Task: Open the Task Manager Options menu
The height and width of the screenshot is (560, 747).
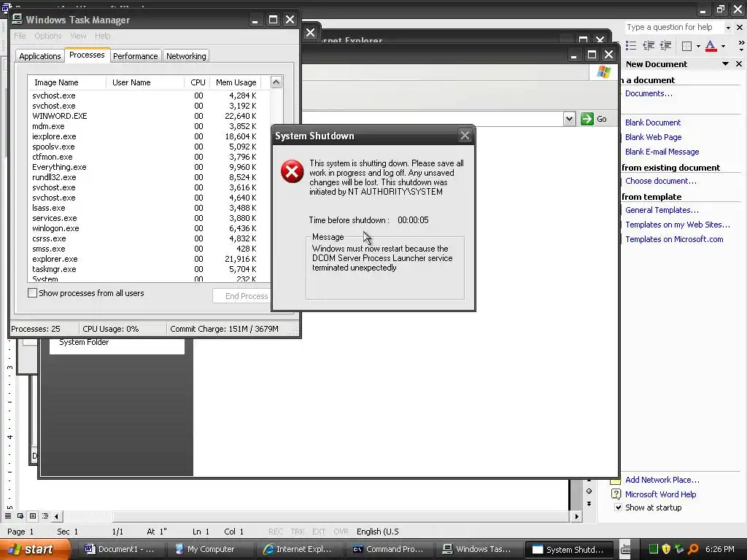Action: 48,36
